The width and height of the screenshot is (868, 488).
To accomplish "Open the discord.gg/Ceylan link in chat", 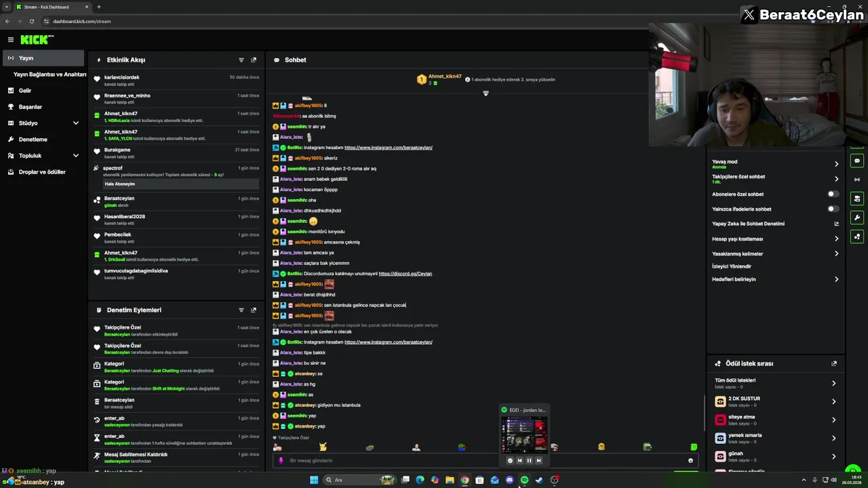I will coord(405,274).
